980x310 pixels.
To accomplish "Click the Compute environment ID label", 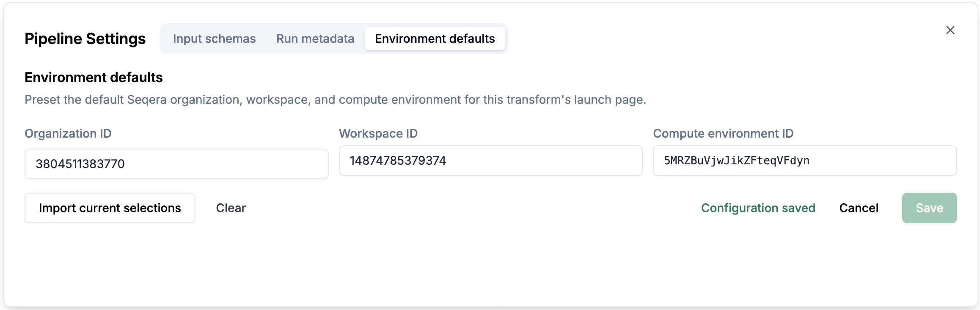I will point(723,133).
